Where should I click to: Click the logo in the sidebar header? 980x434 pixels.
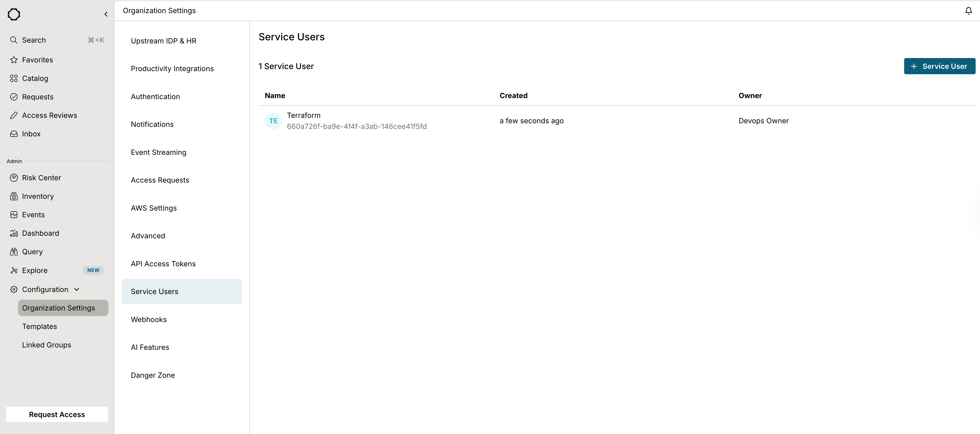pyautogui.click(x=14, y=14)
